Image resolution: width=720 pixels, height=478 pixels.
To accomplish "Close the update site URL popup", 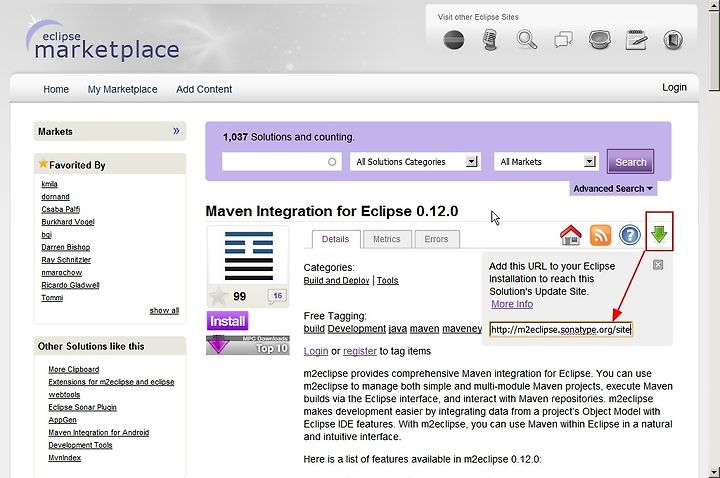I will [x=658, y=265].
